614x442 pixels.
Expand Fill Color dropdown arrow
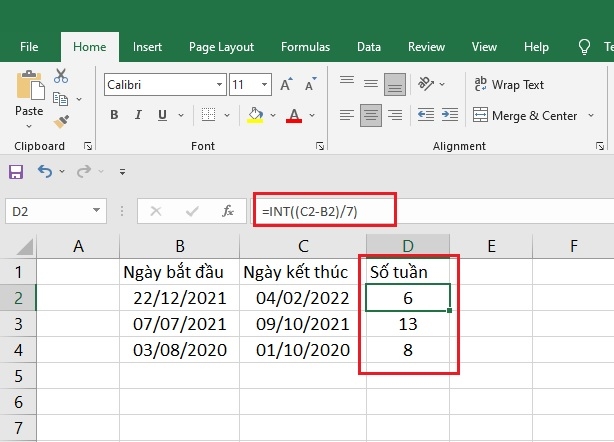click(273, 115)
